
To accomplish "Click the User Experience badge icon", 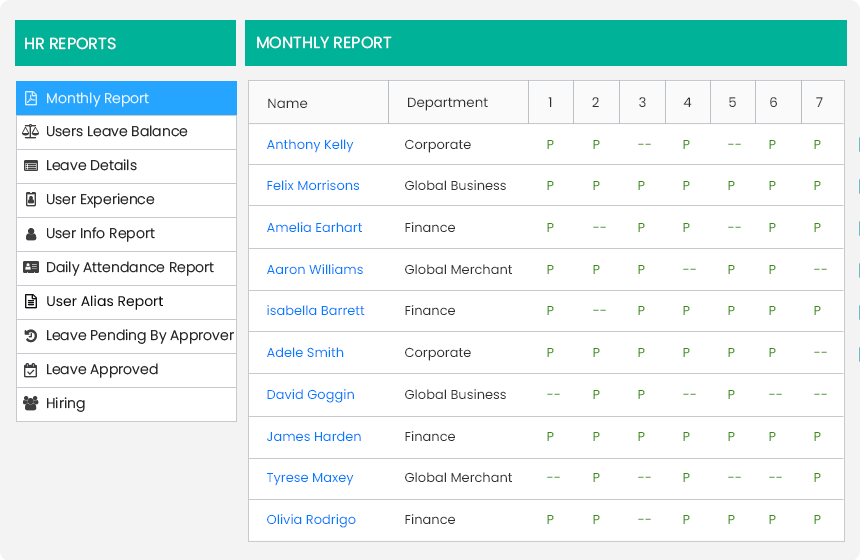I will (31, 199).
